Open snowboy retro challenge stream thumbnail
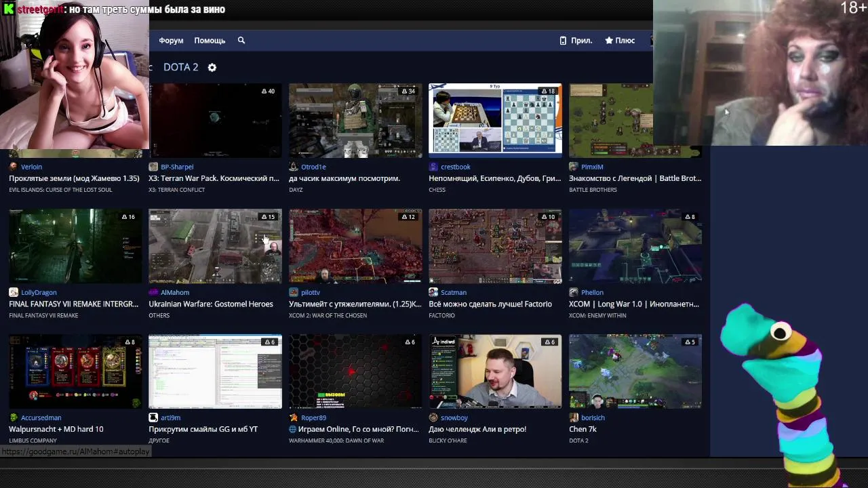The width and height of the screenshot is (868, 488). tap(495, 371)
